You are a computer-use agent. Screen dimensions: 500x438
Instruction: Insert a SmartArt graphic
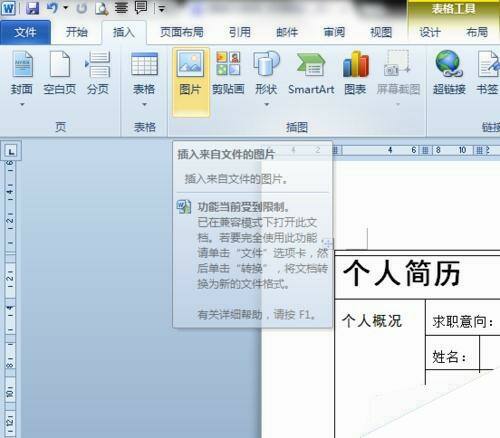(x=311, y=72)
